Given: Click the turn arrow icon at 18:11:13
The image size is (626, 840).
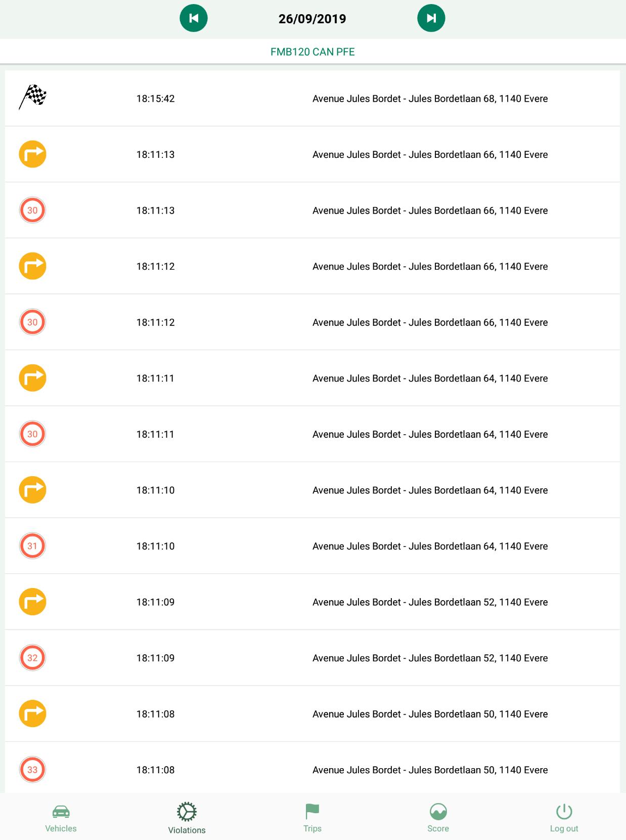Looking at the screenshot, I should (x=32, y=154).
